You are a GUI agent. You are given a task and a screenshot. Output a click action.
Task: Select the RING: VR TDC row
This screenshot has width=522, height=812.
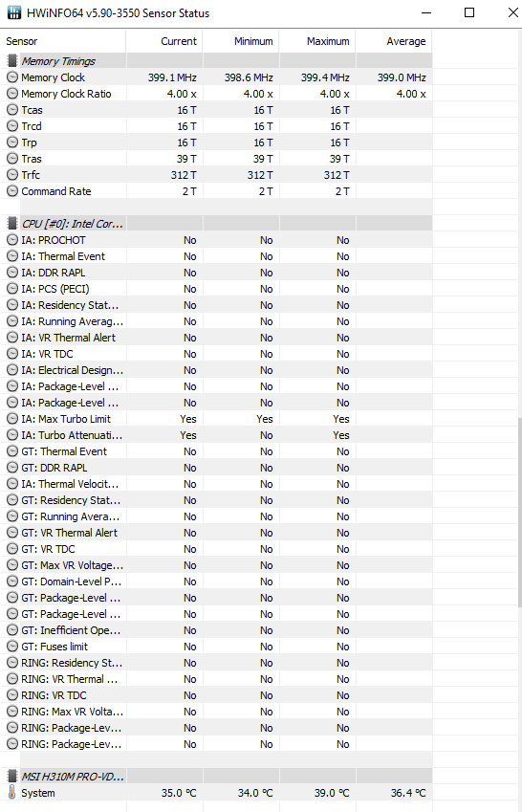pyautogui.click(x=216, y=695)
